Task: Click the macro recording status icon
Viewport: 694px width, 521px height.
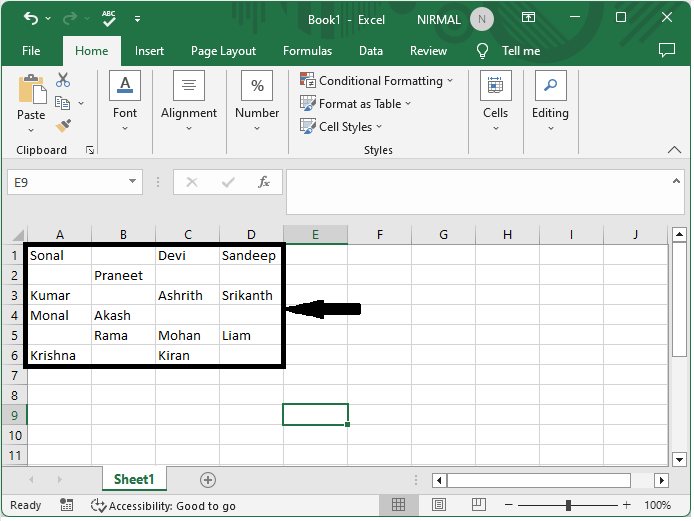Action: click(66, 505)
